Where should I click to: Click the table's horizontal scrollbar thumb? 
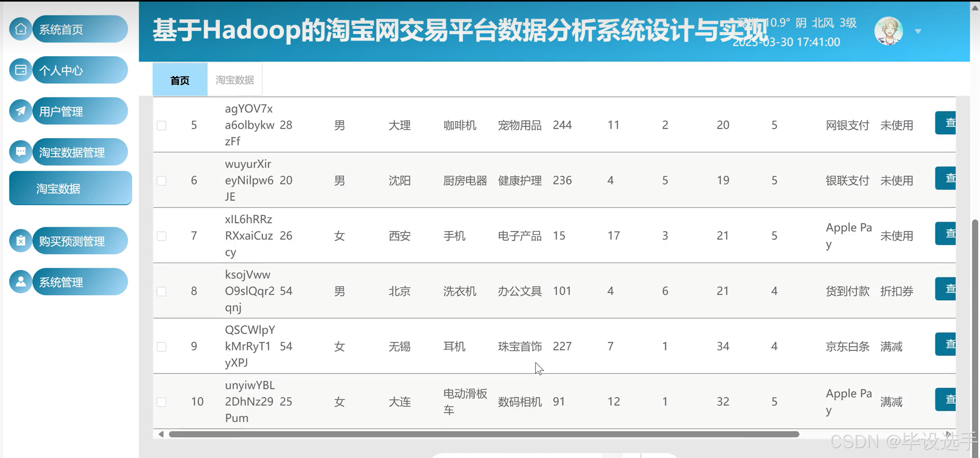(x=484, y=434)
